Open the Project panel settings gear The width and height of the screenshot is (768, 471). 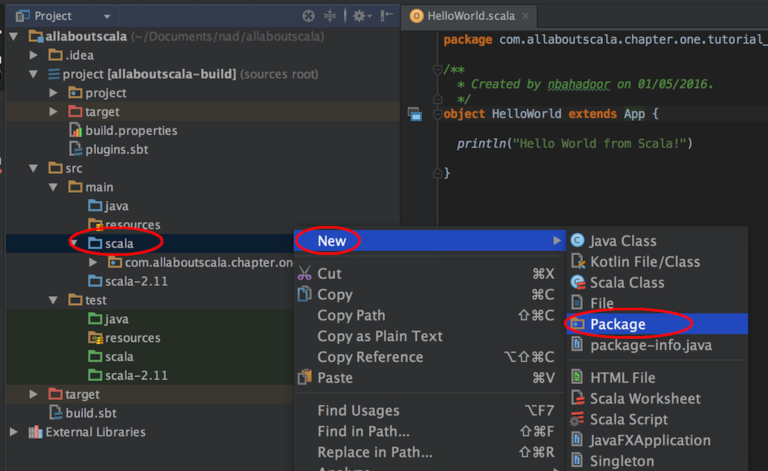[361, 16]
